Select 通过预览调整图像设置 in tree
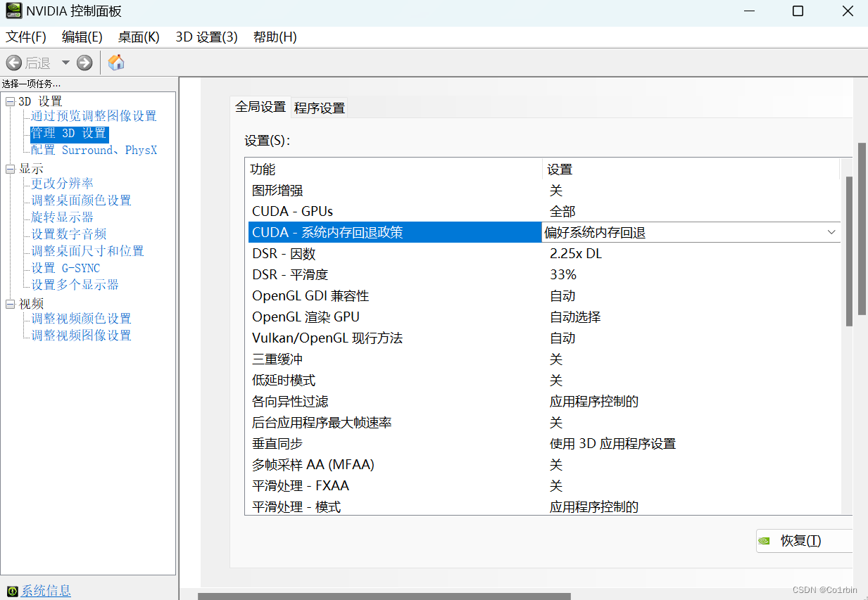 point(94,116)
